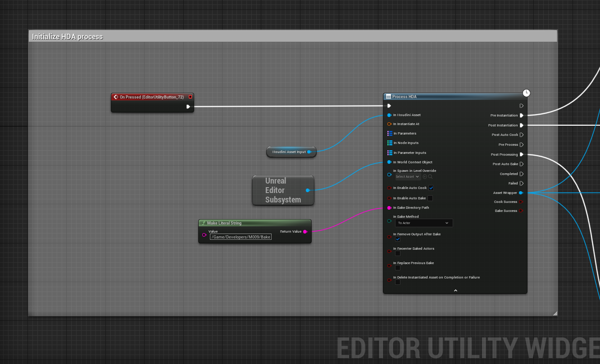Collapse Process HDA node's advanced pins arrow
This screenshot has width=600, height=364.
point(455,291)
